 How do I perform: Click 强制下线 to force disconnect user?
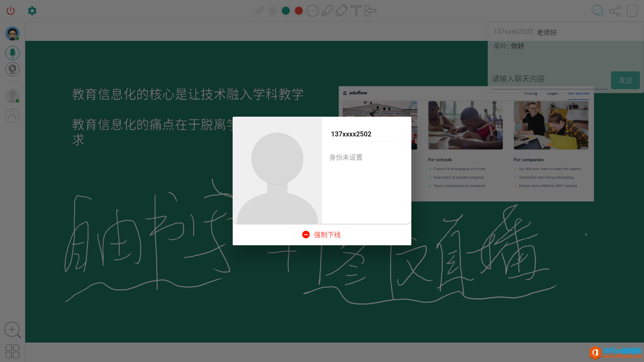(x=322, y=234)
